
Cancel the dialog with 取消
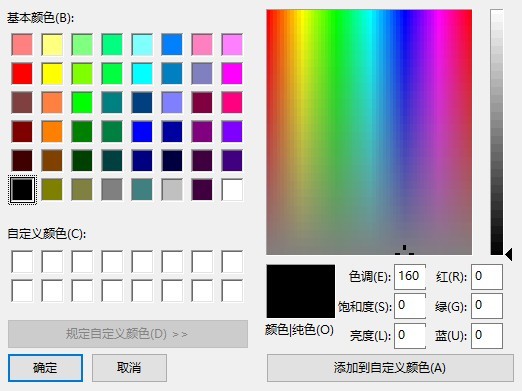click(129, 368)
